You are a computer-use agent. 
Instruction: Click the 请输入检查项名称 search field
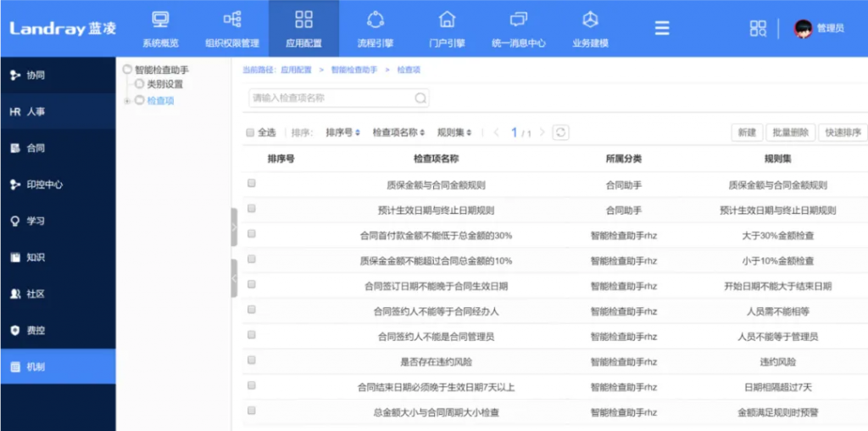331,98
